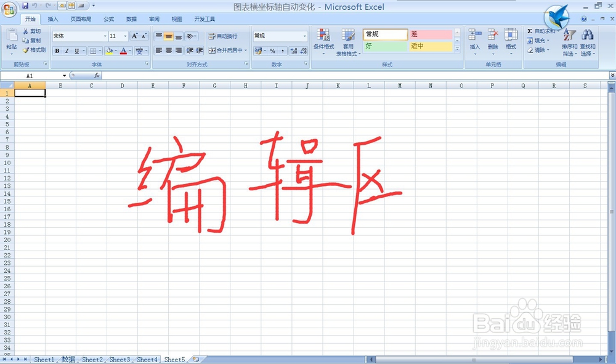Image resolution: width=616 pixels, height=364 pixels.
Task: Apply the 适中 (neutral) cell style
Action: coord(431,46)
